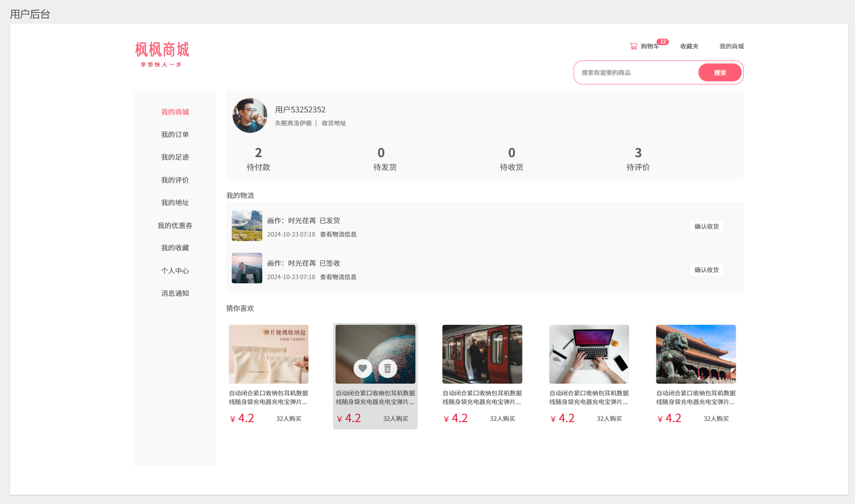Click the 收货地址 link under username
Viewport: 855px width, 504px height.
334,123
